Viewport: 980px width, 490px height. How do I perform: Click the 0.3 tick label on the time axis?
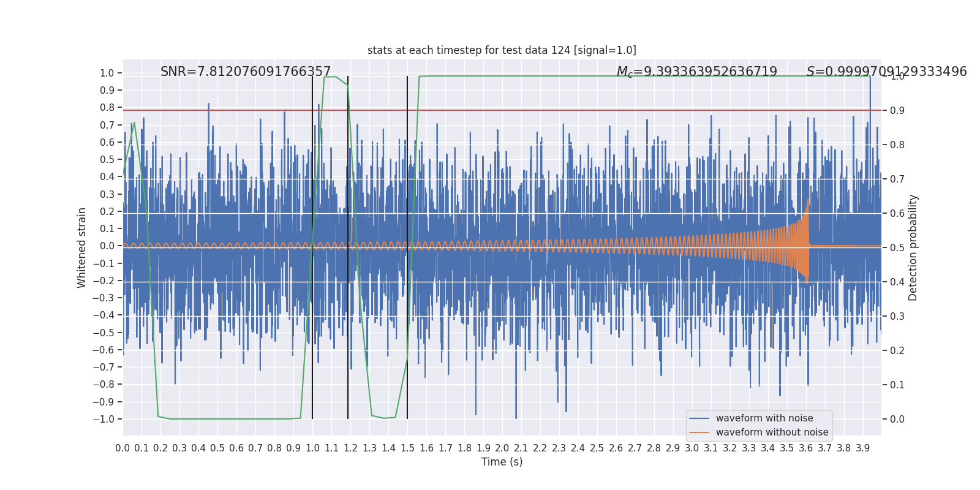179,448
